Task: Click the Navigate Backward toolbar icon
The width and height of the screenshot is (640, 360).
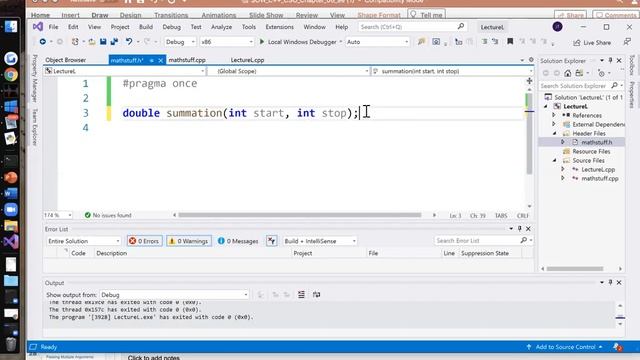Action: [x=42, y=42]
